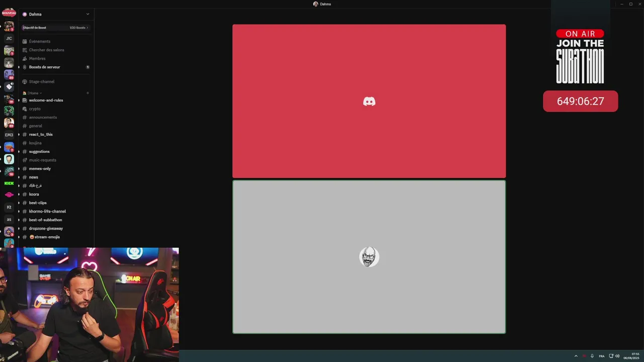
Task: Click the bearded avatar in gray tile
Action: tap(369, 256)
